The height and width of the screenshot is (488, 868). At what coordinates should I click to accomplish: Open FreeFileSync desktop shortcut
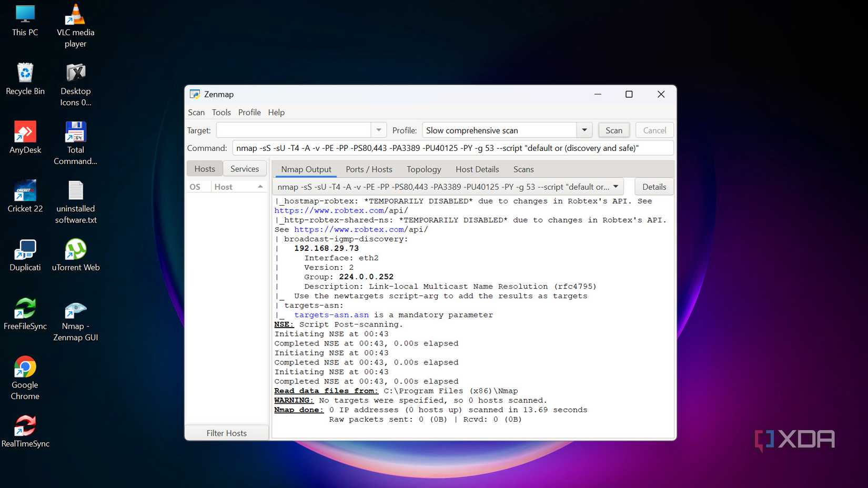pos(25,314)
